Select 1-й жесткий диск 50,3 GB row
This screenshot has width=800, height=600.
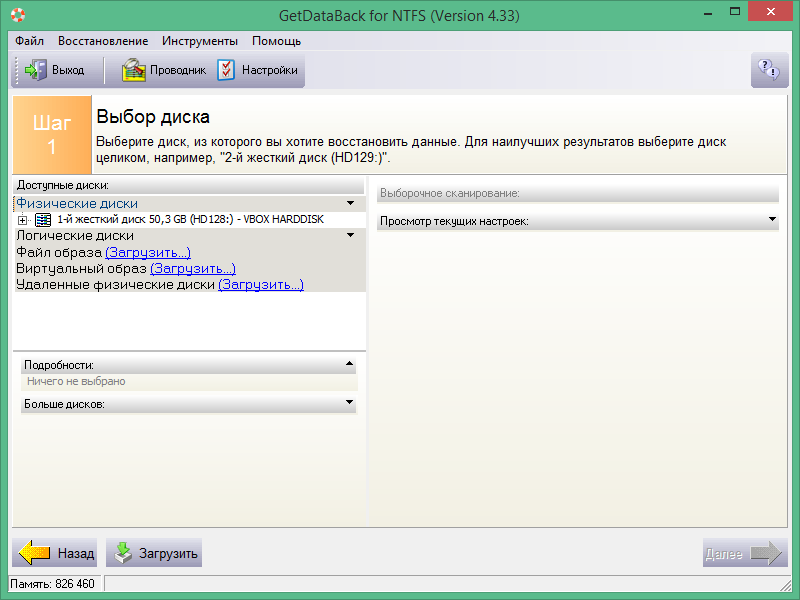click(x=191, y=219)
